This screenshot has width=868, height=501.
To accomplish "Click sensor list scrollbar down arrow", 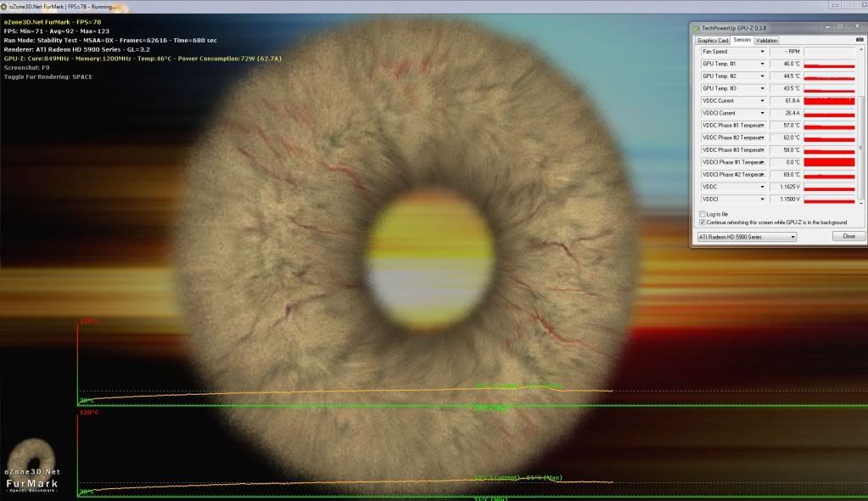I will 861,203.
